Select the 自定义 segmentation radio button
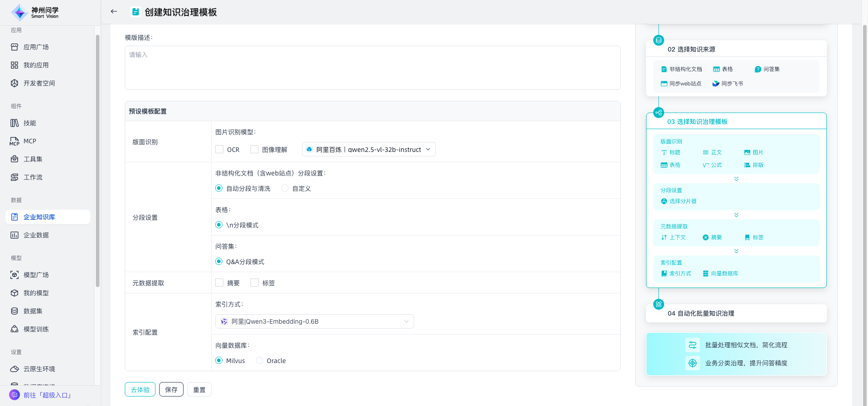Screen dimensions: 868x406 (285, 189)
